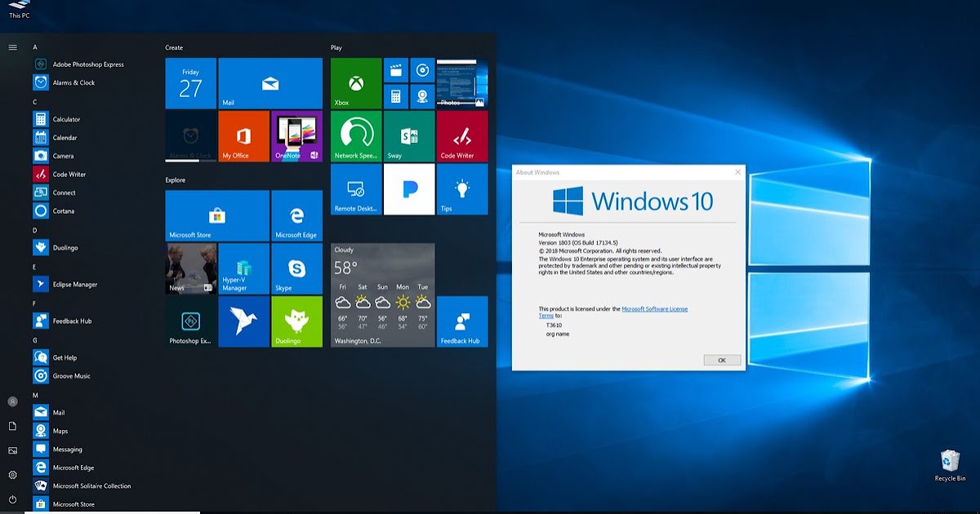Click the Explore group header
This screenshot has height=514, width=980.
(x=176, y=180)
